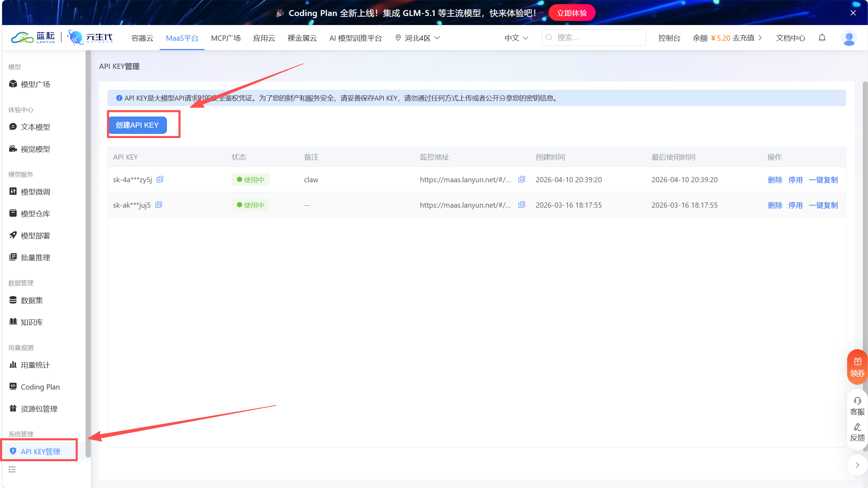The width and height of the screenshot is (868, 488).
Task: Switch to the 容器云 top tab
Action: tap(142, 38)
